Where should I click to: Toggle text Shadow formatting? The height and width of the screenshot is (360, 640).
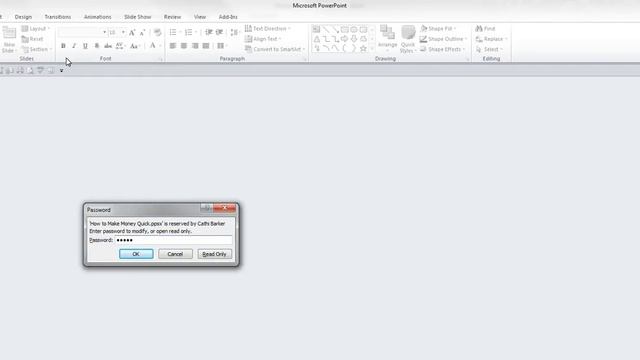(x=96, y=46)
